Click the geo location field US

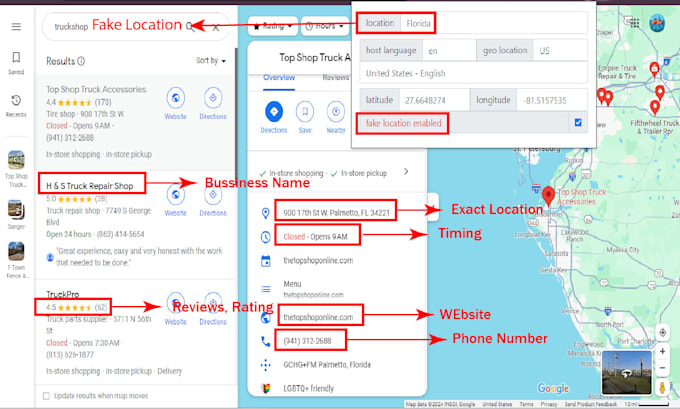click(x=560, y=51)
